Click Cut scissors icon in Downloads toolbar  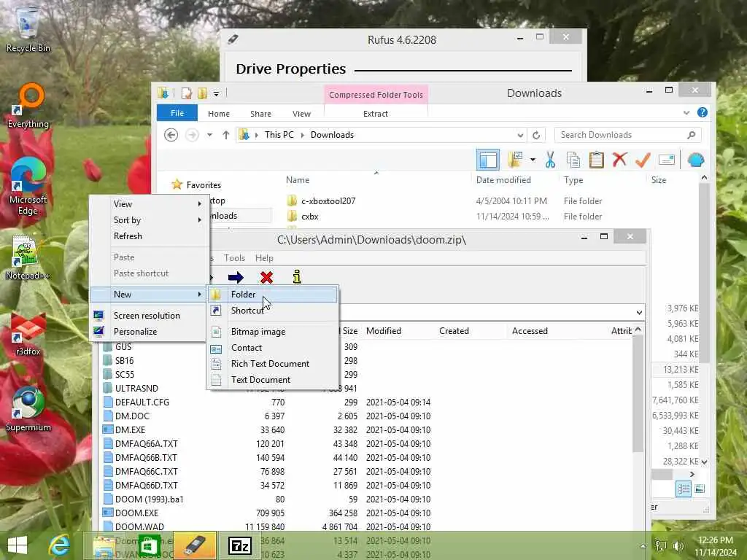[550, 160]
